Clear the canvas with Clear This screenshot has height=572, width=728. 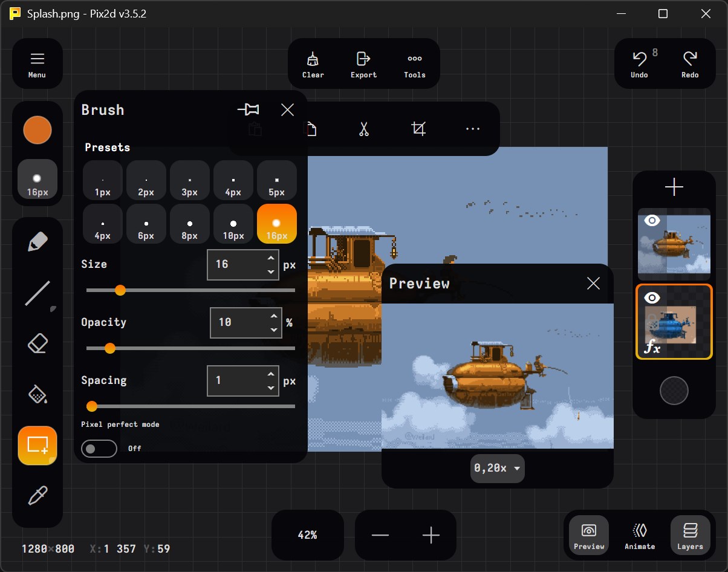(313, 65)
